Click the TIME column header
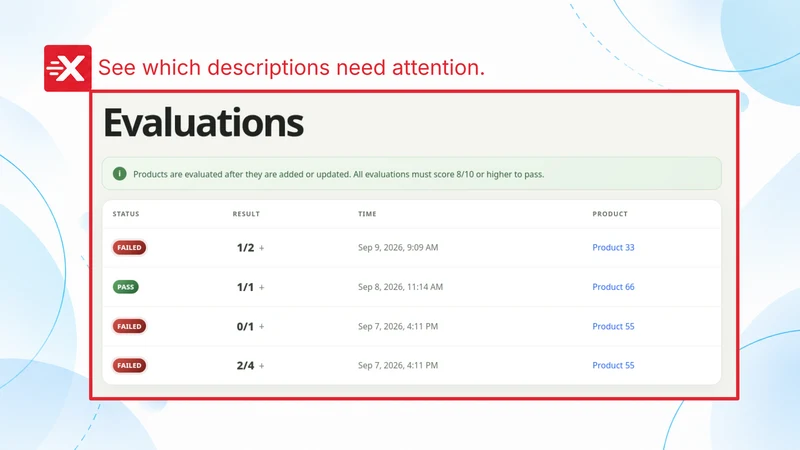 pyautogui.click(x=367, y=214)
